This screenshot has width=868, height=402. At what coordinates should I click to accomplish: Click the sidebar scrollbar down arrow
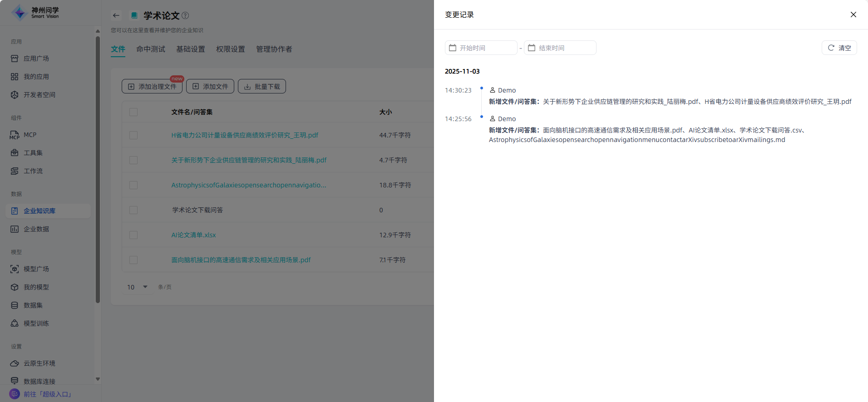coord(98,379)
